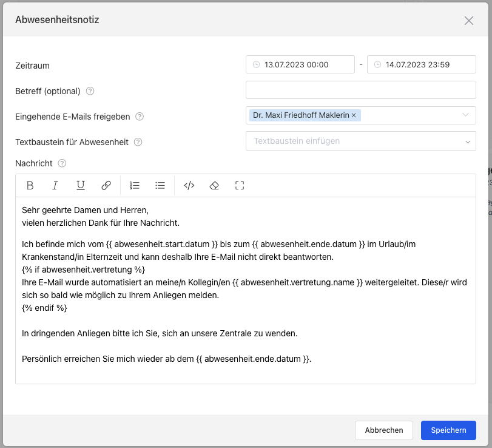The width and height of the screenshot is (492, 448).
Task: Save the absence note with Speichern
Action: 448,430
